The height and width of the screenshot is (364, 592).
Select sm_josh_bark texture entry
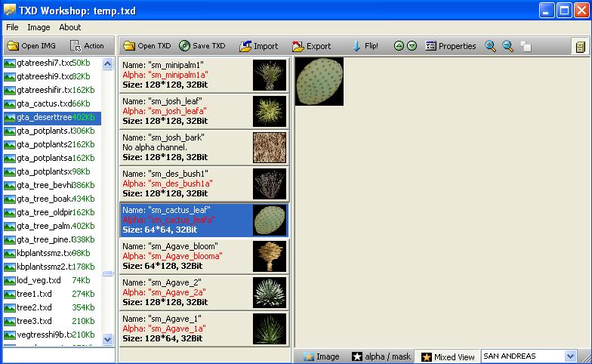(x=204, y=147)
